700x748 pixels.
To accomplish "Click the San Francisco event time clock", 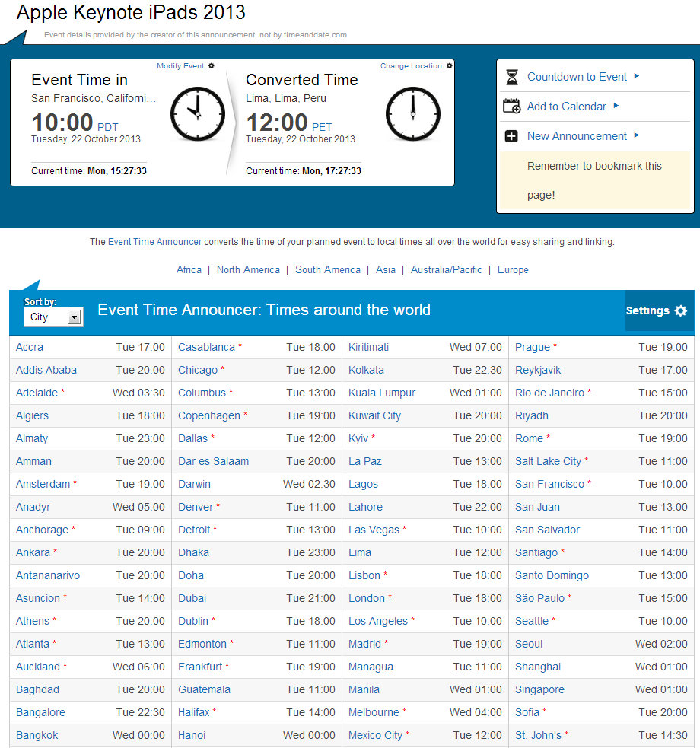I will click(197, 114).
